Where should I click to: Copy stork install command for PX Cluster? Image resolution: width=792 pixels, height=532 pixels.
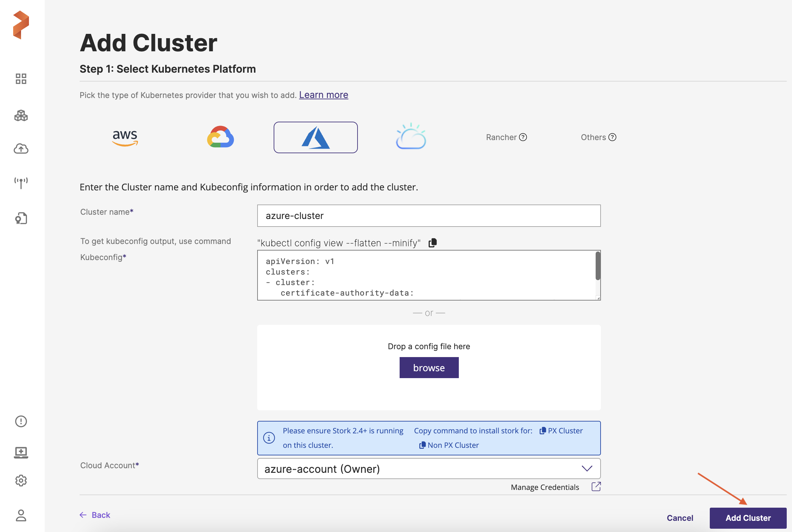(x=560, y=430)
